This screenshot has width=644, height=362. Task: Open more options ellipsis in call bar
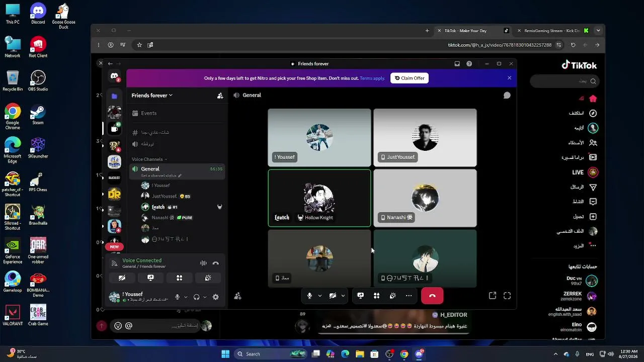(x=409, y=296)
